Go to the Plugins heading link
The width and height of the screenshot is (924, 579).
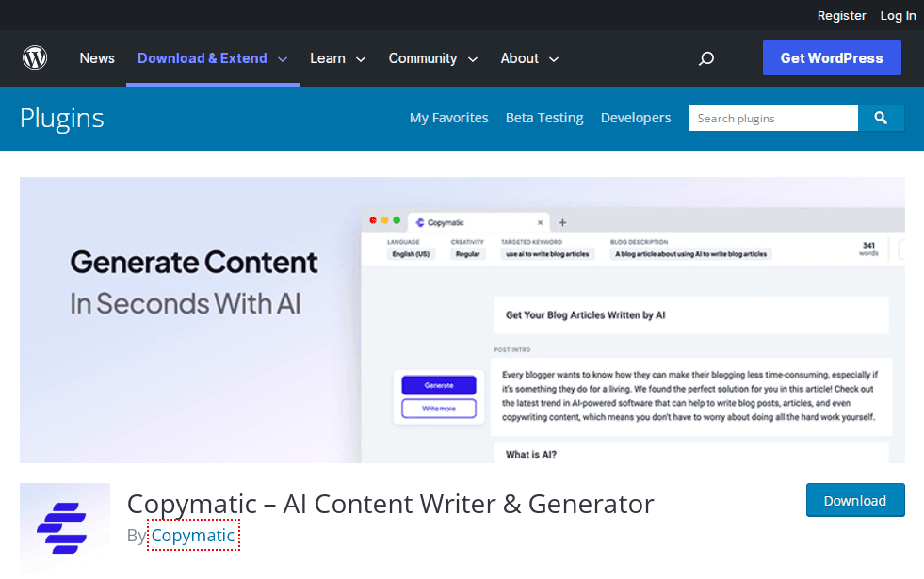click(x=62, y=119)
